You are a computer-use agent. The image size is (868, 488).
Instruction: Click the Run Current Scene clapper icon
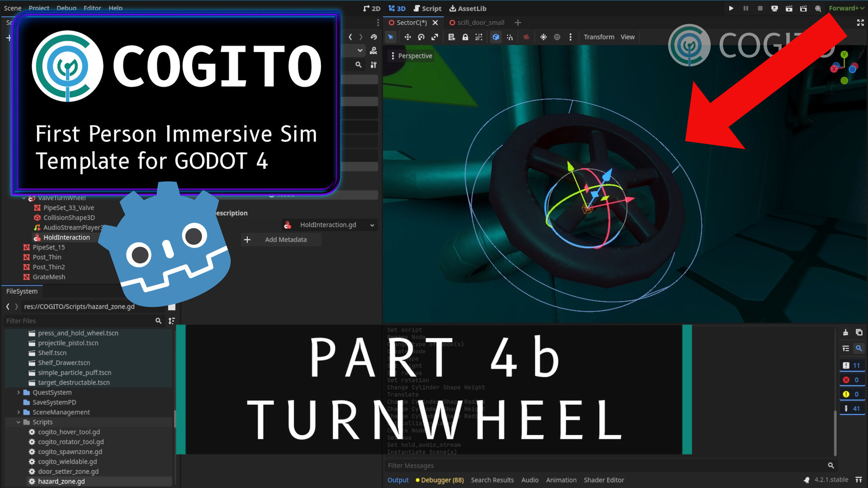[x=789, y=8]
